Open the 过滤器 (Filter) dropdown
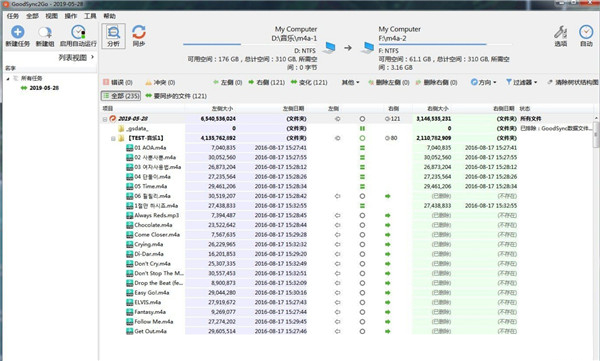This screenshot has width=600, height=361. 522,82
